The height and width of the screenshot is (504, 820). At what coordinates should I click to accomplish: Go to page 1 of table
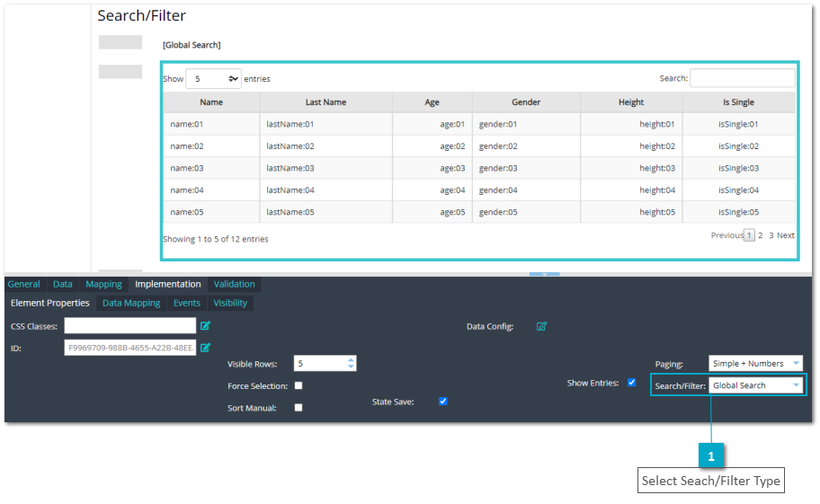tap(749, 235)
